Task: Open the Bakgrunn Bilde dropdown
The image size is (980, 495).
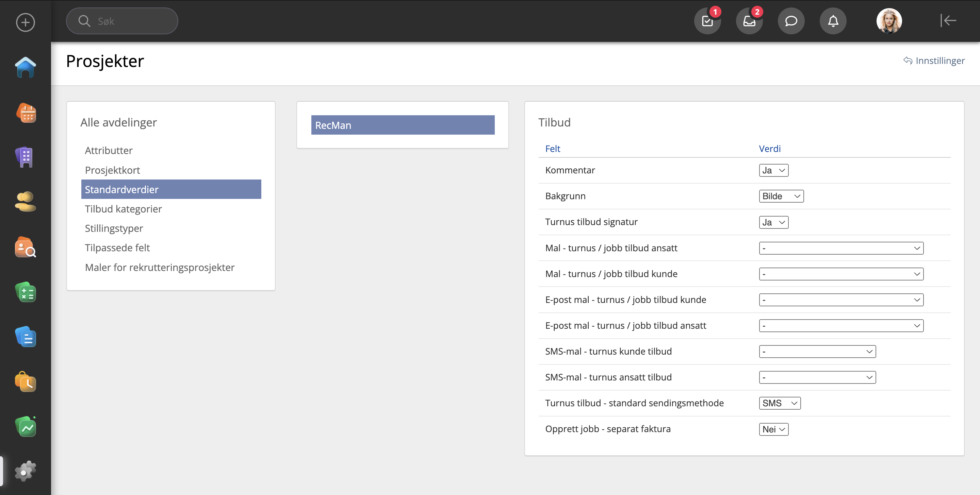Action: point(781,196)
